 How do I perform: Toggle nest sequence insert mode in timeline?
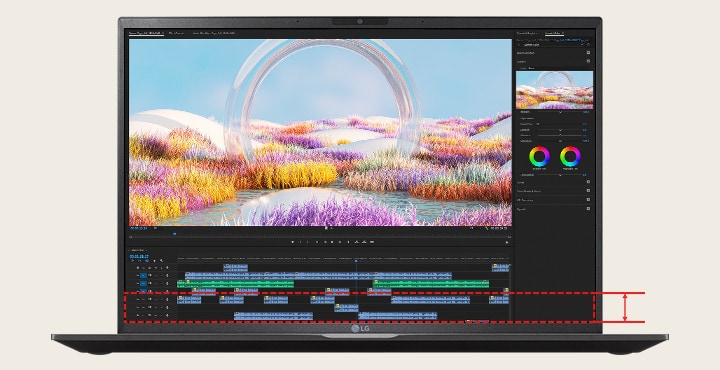[x=133, y=261]
